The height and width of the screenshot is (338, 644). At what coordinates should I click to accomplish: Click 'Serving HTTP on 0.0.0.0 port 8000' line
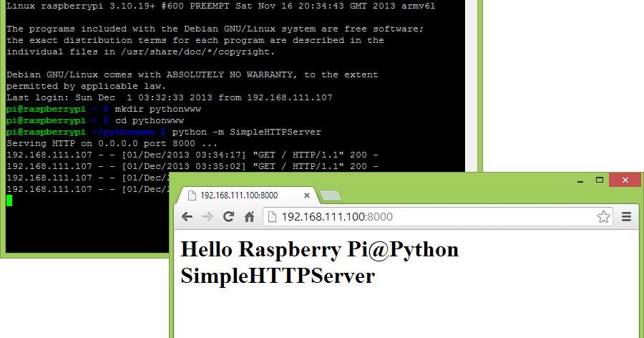pos(112,143)
